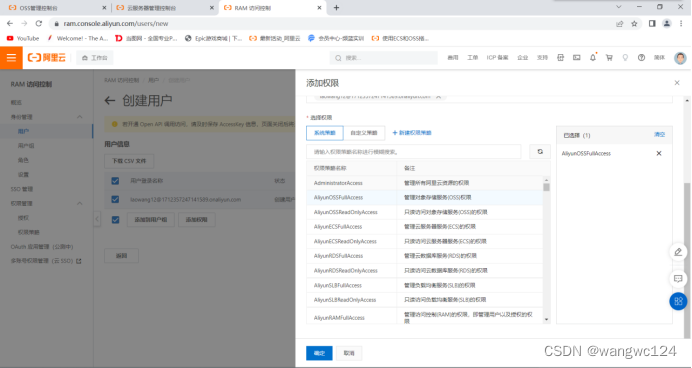Open notifications bell icon
692x368 pixels.
(x=593, y=58)
